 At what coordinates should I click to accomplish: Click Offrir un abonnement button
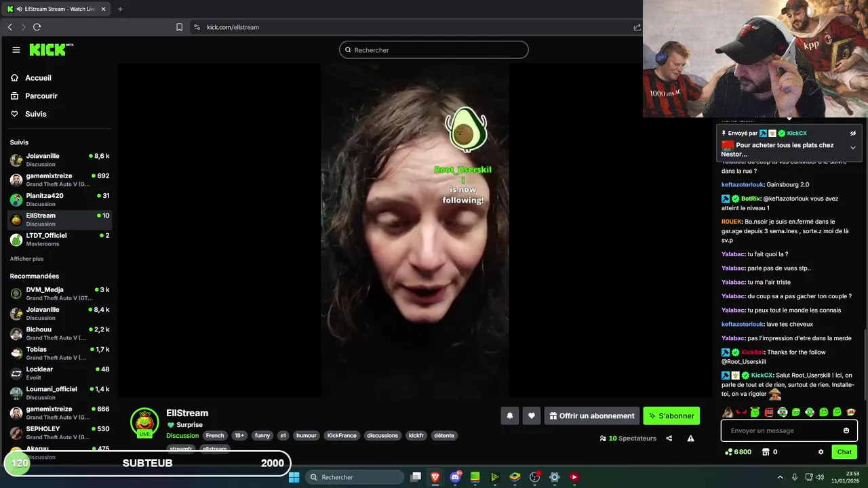click(x=592, y=416)
